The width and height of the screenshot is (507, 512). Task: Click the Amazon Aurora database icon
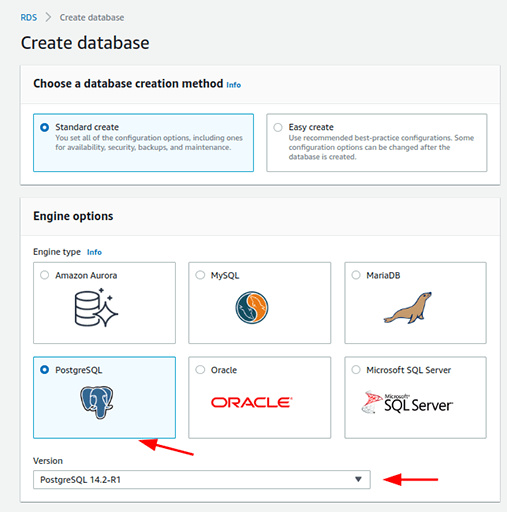tap(96, 308)
